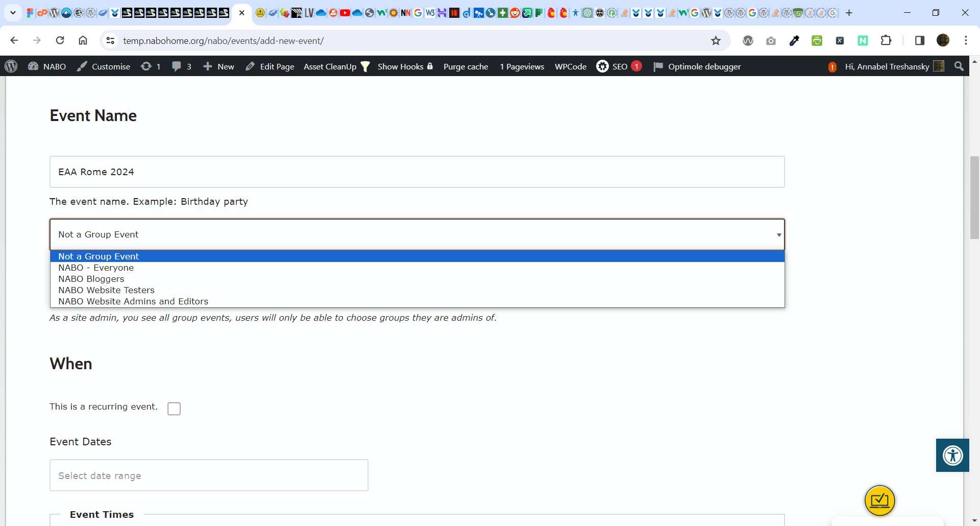
Task: Click the yellow feedback checklist icon
Action: pyautogui.click(x=879, y=500)
